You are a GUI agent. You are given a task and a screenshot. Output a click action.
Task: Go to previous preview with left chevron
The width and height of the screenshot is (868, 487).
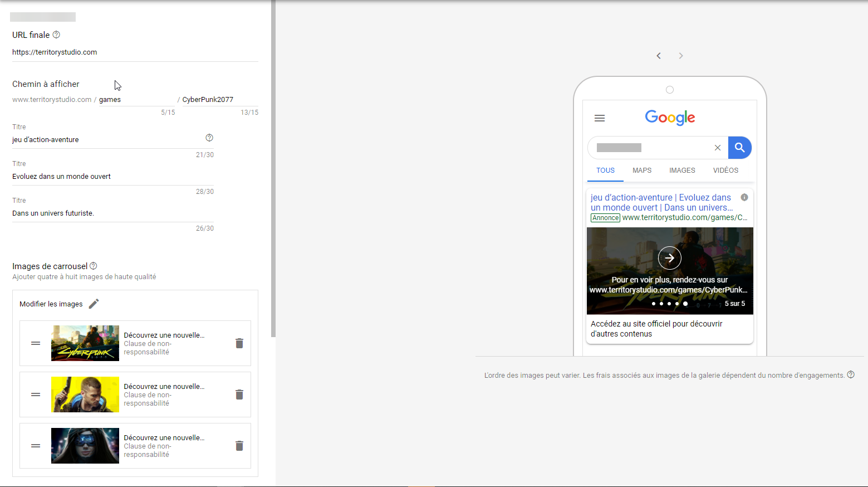pyautogui.click(x=659, y=56)
